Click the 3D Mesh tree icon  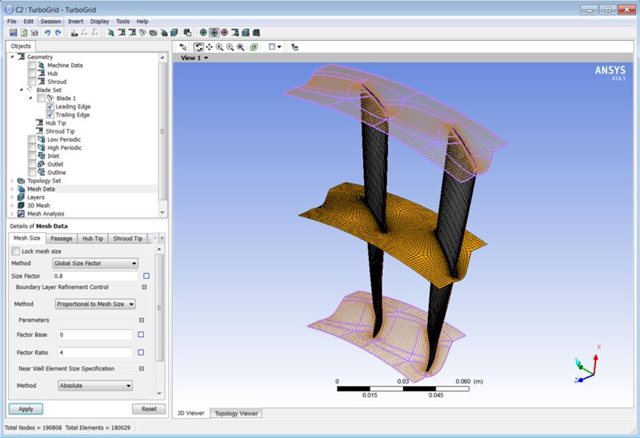[x=21, y=205]
